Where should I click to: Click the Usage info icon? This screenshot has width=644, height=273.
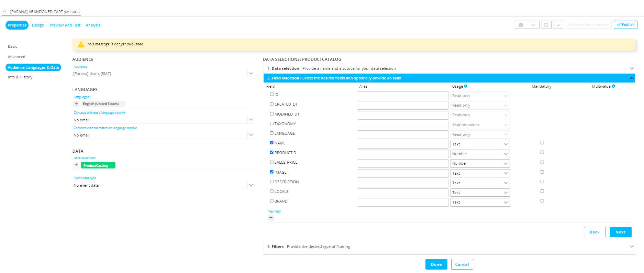coord(466,86)
